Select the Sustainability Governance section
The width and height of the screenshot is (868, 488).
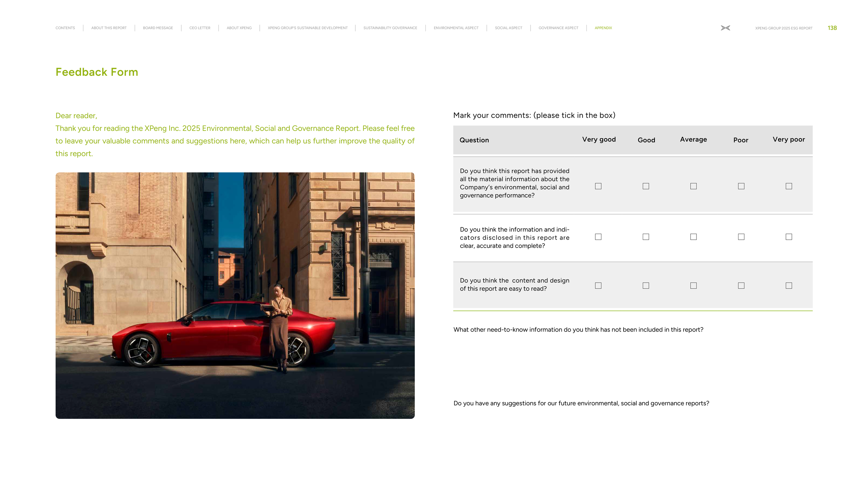390,28
